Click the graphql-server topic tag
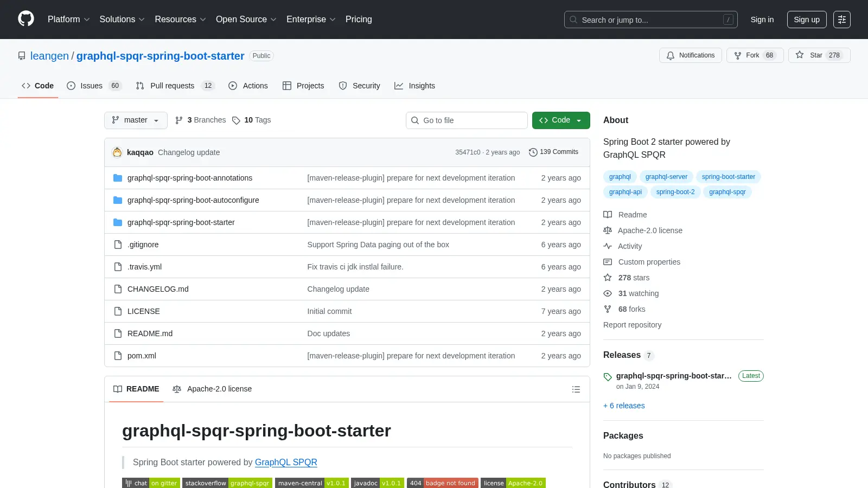 coord(666,177)
